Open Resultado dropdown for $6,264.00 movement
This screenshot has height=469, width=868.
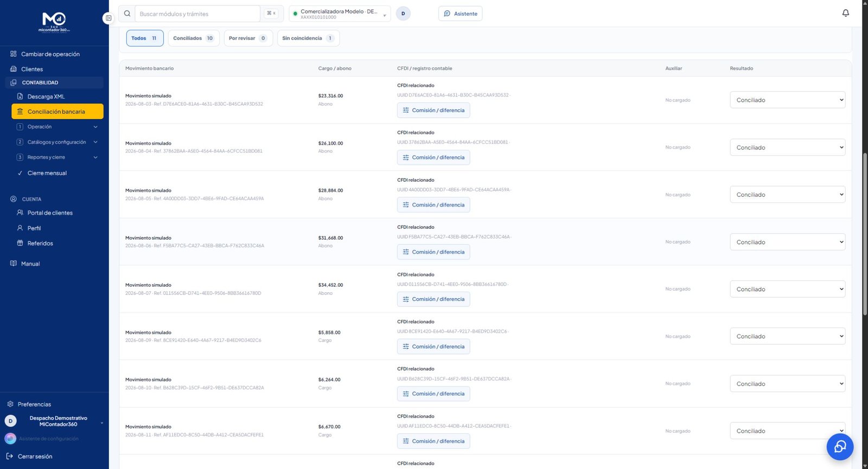(787, 384)
